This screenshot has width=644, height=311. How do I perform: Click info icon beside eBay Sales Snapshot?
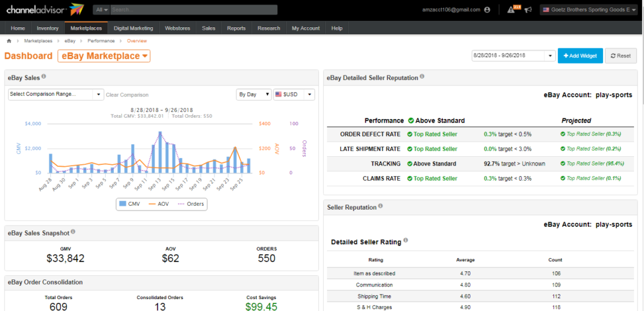coord(73,232)
